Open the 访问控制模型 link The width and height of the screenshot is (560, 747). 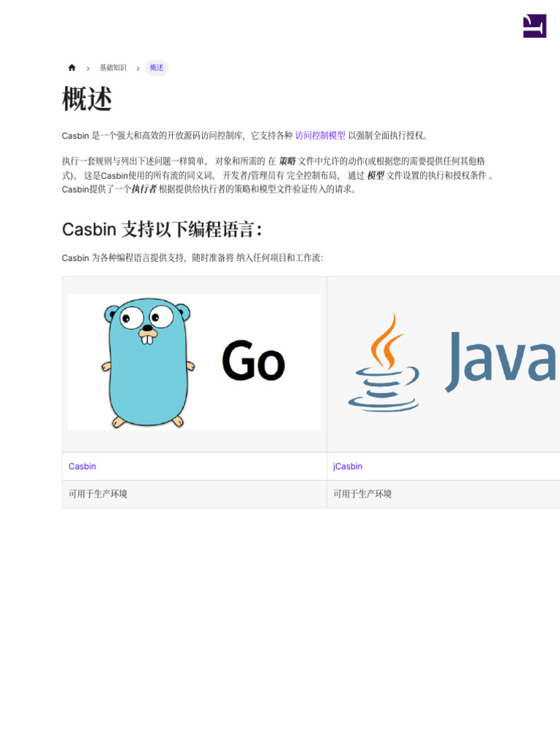[x=320, y=136]
